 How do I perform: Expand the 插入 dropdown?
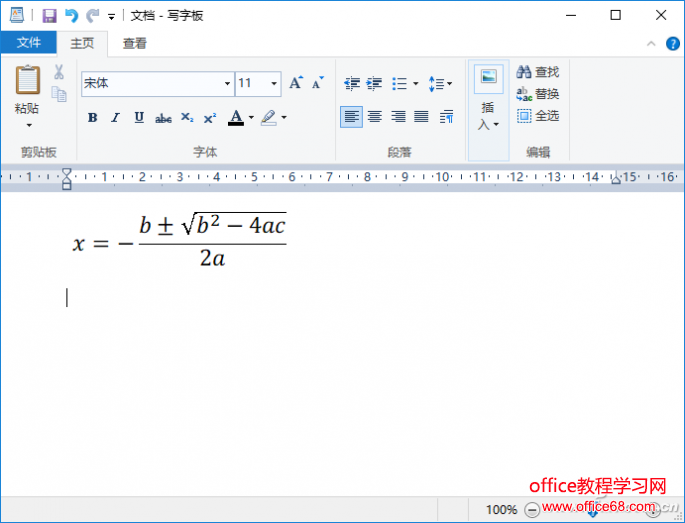488,116
